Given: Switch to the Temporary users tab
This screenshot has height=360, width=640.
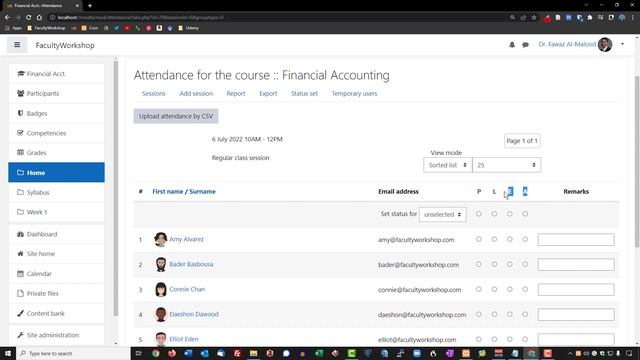Looking at the screenshot, I should [354, 93].
